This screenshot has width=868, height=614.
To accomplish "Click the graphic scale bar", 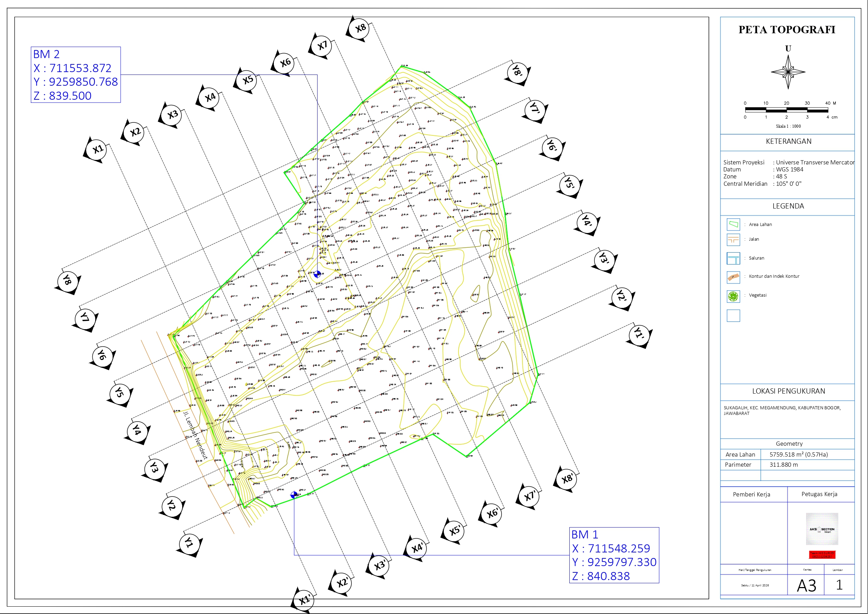I will pos(787,110).
